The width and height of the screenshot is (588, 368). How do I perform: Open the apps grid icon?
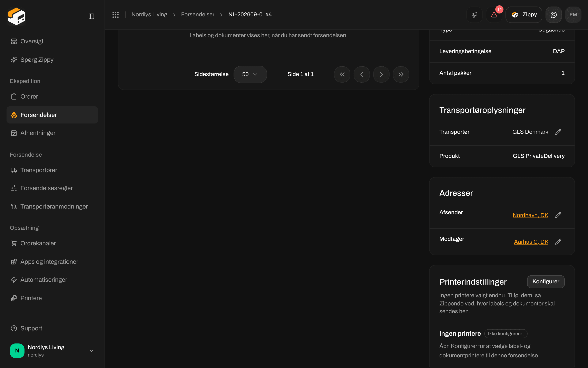(115, 15)
